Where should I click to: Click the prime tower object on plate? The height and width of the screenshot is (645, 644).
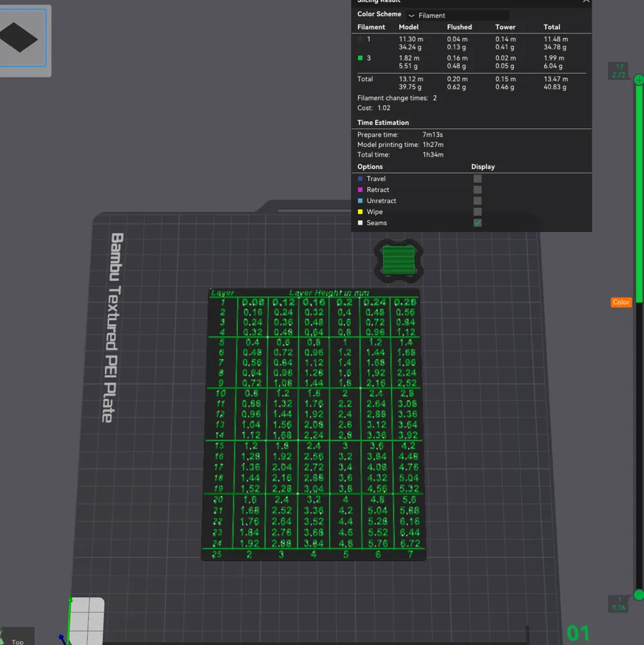click(399, 260)
